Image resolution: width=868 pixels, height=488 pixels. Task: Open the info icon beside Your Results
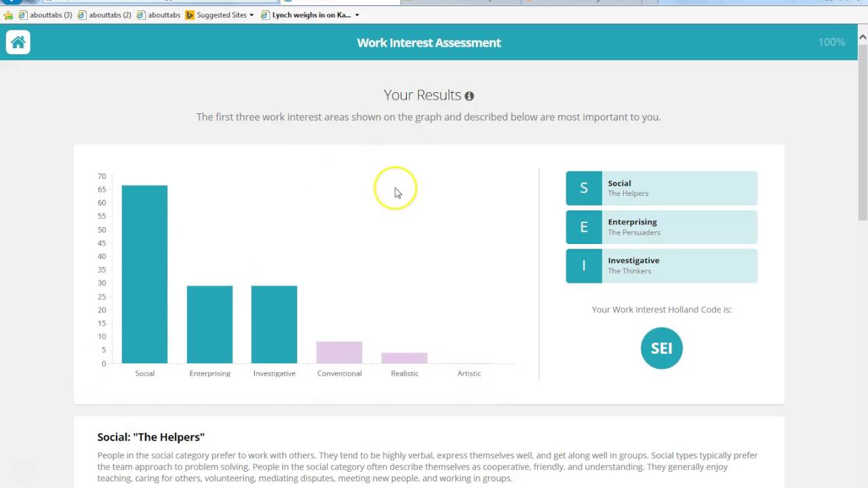tap(469, 96)
